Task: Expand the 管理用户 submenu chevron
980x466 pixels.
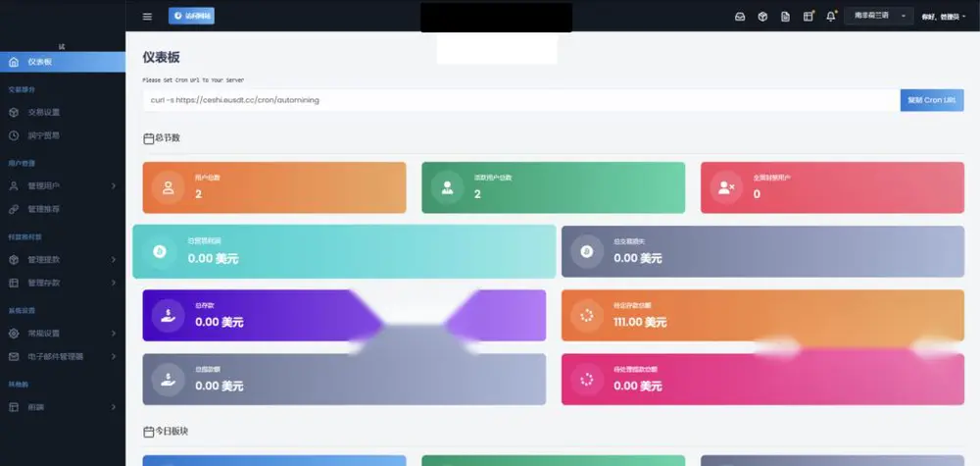Action: 114,185
